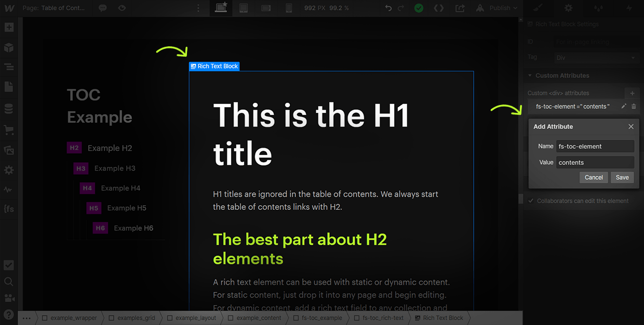Delete the fs-toc-element attribute with the trash icon
The height and width of the screenshot is (325, 644).
click(x=634, y=106)
